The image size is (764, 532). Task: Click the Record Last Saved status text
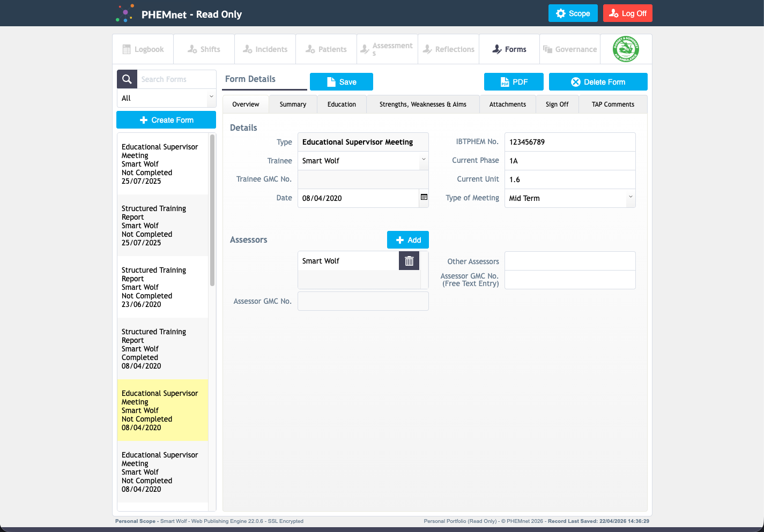pos(598,521)
